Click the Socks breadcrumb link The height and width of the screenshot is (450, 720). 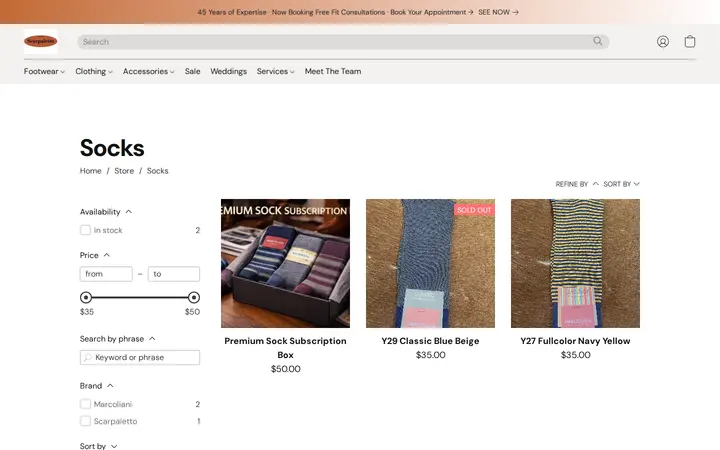coord(158,171)
